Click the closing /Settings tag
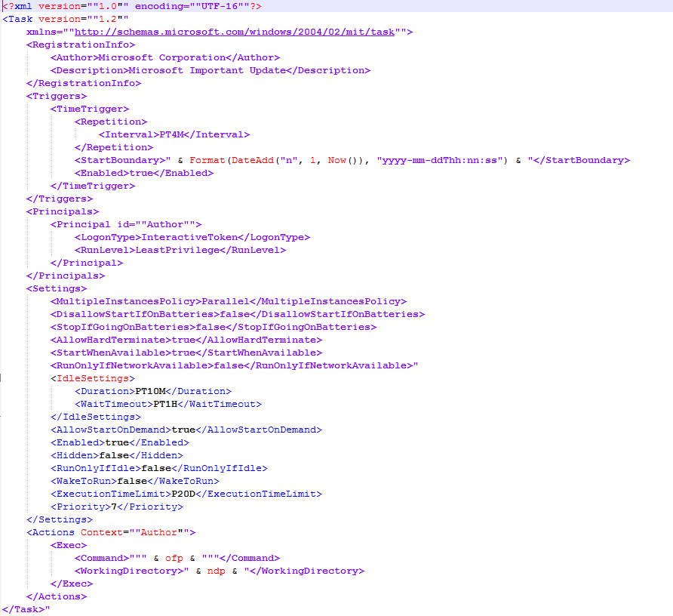The image size is (673, 616). pos(60,521)
